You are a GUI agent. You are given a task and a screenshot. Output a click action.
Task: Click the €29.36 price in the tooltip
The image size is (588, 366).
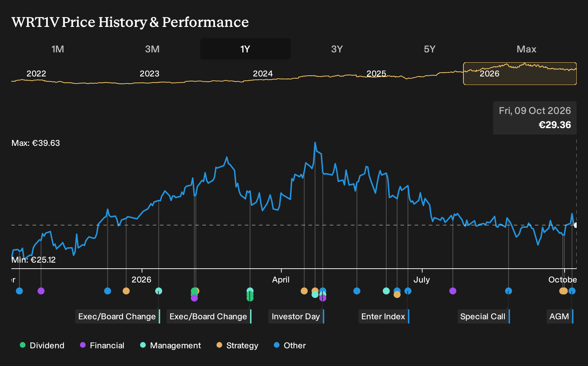[555, 125]
